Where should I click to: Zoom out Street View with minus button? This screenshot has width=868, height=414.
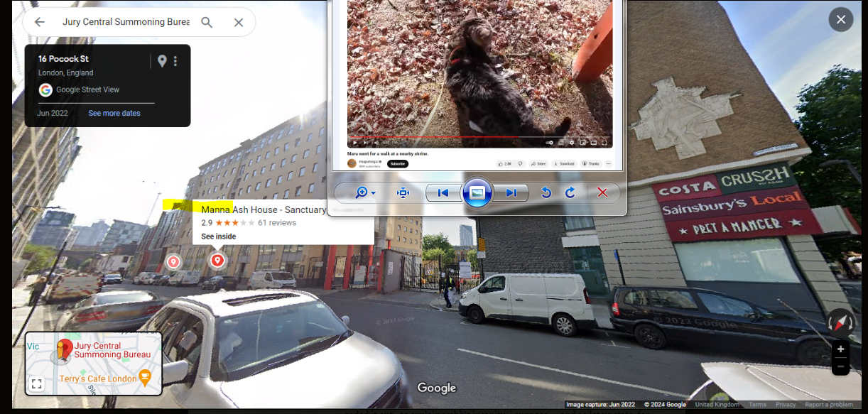tap(841, 366)
